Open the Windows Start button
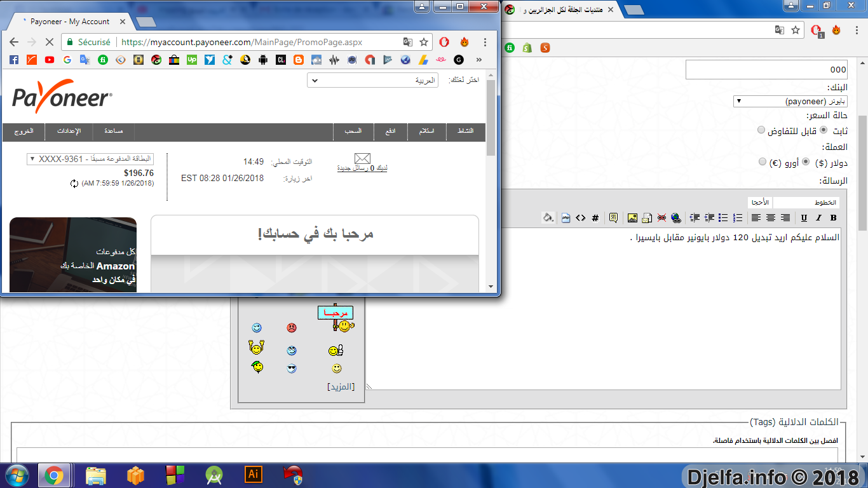 pos(17,475)
